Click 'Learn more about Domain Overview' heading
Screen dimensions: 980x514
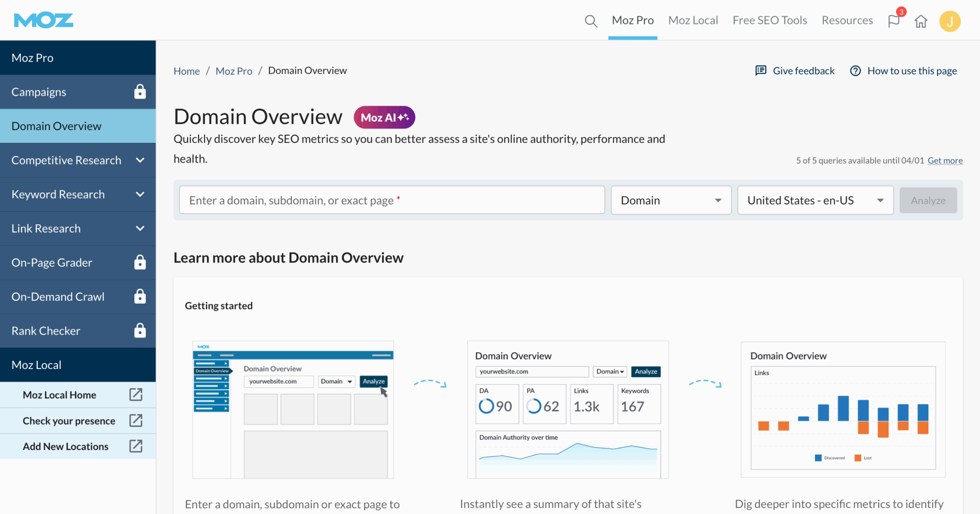point(289,258)
